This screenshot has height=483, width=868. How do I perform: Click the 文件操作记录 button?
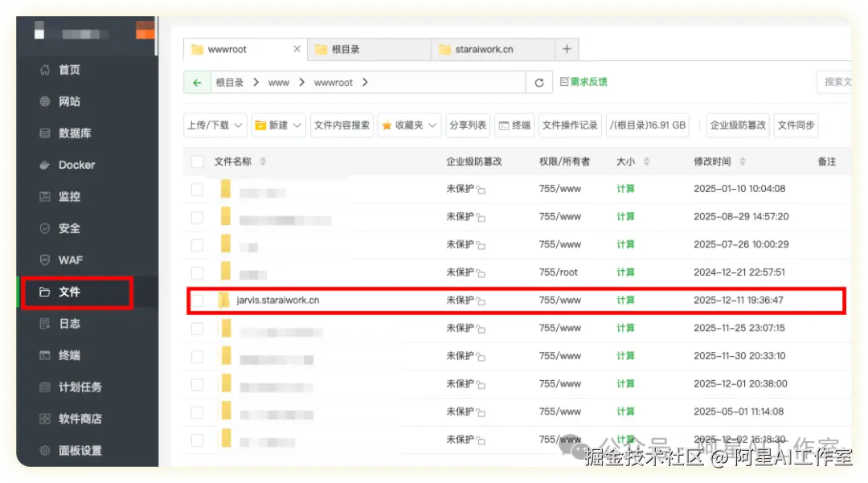(x=570, y=125)
